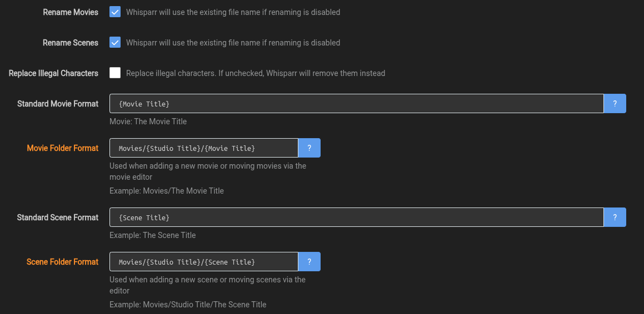The image size is (644, 314).
Task: Focus the Standard Movie Format text field
Action: [356, 104]
